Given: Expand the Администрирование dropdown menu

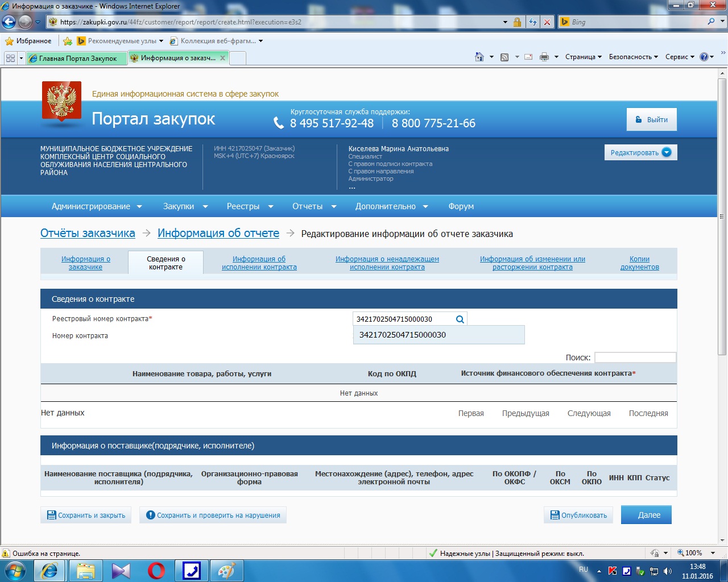Looking at the screenshot, I should click(97, 206).
